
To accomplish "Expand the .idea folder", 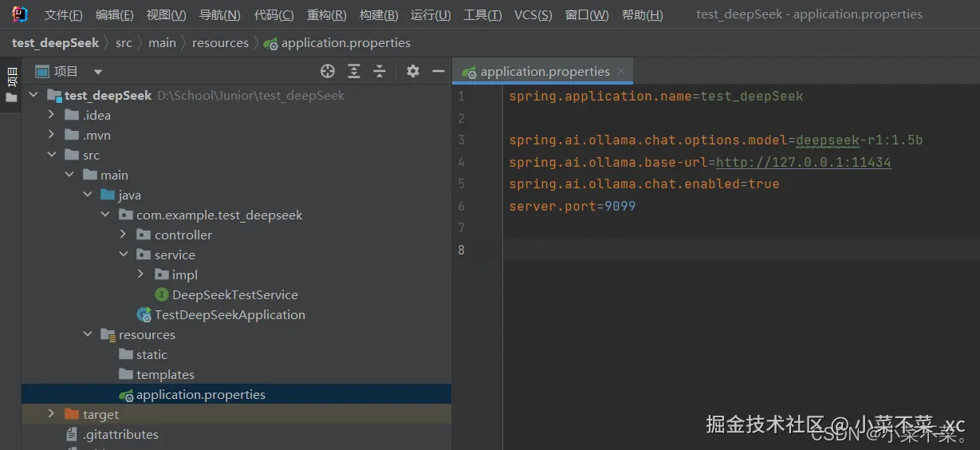I will coord(51,116).
